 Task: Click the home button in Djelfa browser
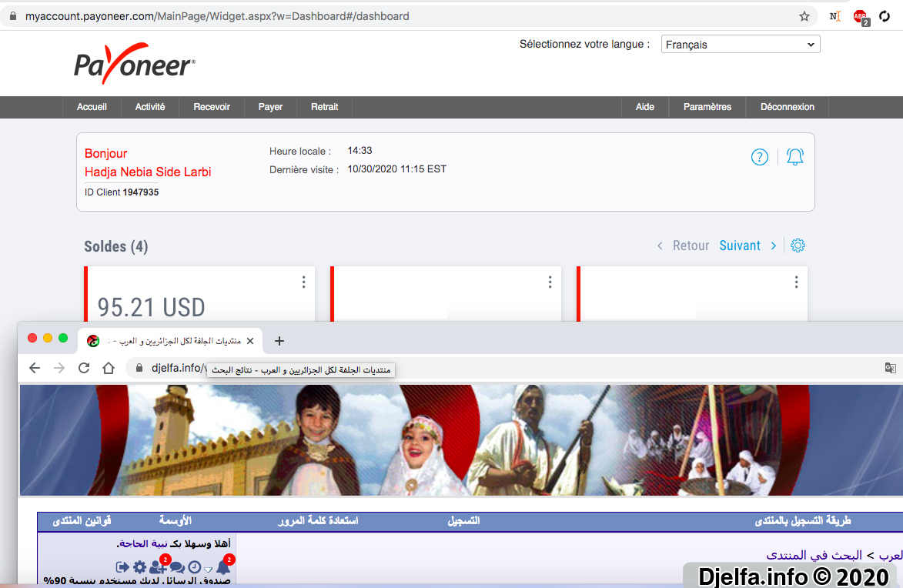(x=109, y=368)
